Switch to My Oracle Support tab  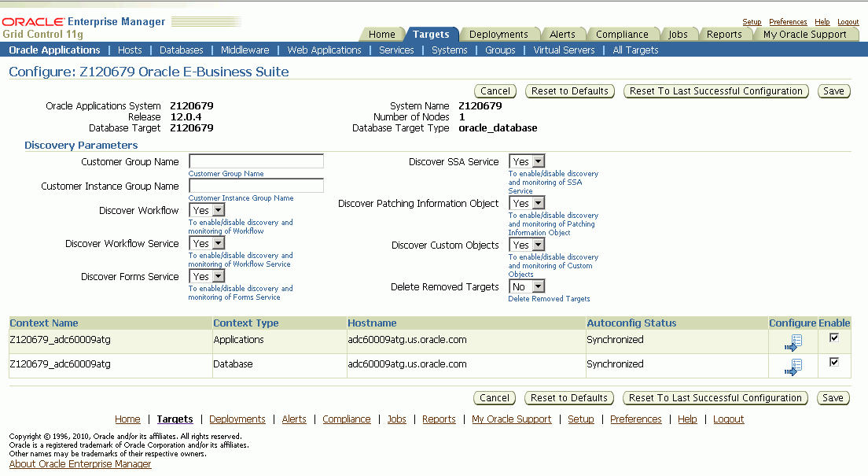tap(804, 35)
